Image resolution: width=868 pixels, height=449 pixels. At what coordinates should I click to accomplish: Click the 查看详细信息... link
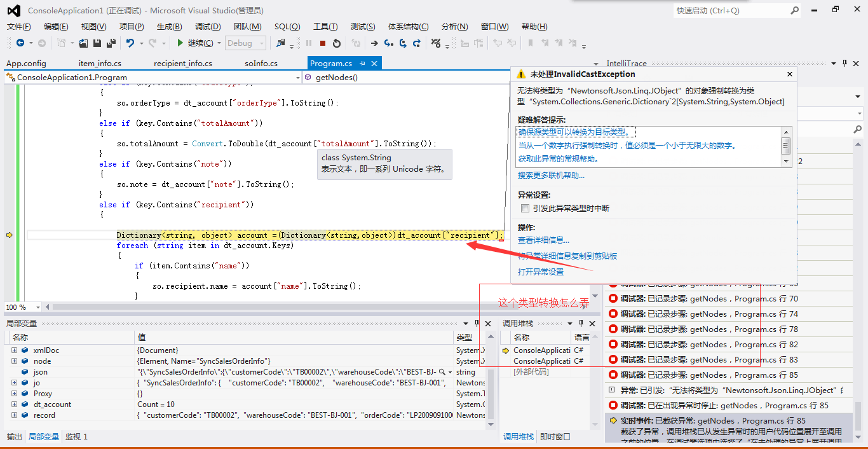pyautogui.click(x=543, y=240)
